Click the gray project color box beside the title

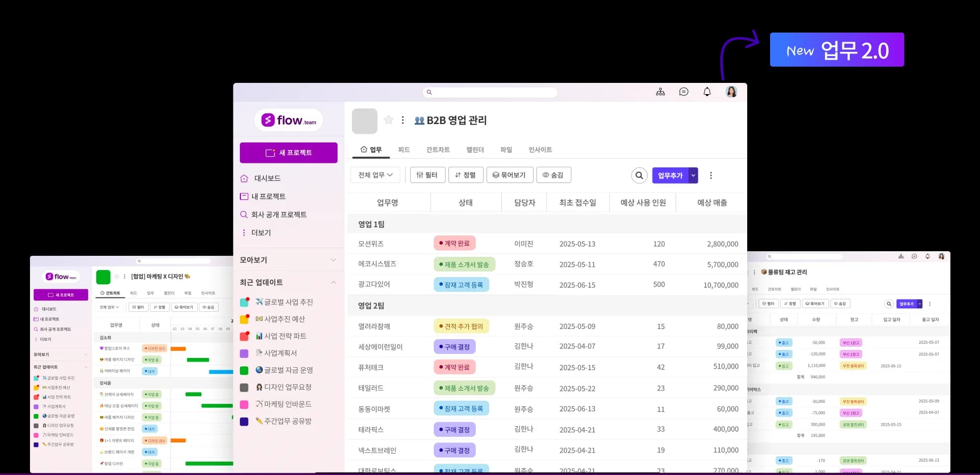364,121
